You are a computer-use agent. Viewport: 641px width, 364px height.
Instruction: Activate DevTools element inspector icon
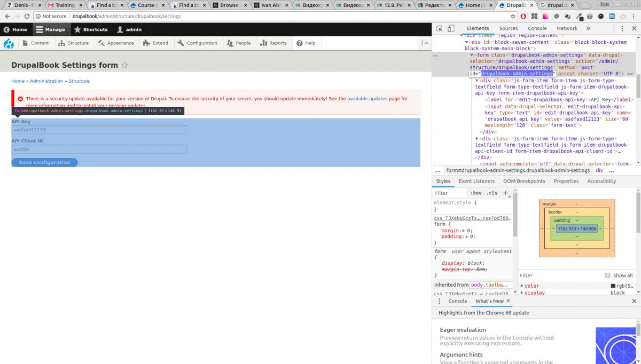pos(439,28)
